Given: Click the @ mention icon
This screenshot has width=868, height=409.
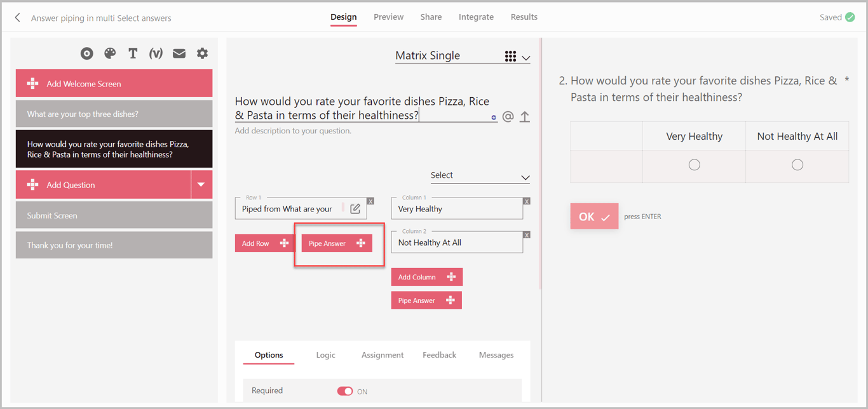Looking at the screenshot, I should click(x=508, y=117).
